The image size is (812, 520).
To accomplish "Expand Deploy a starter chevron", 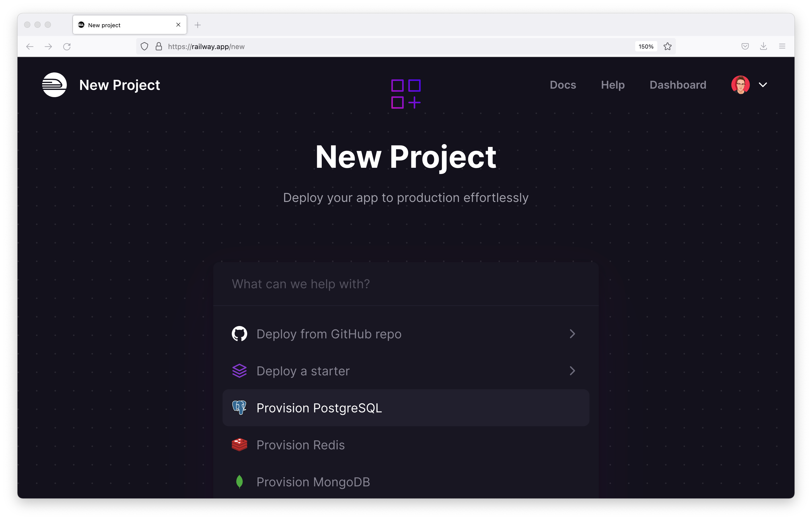I will (572, 371).
